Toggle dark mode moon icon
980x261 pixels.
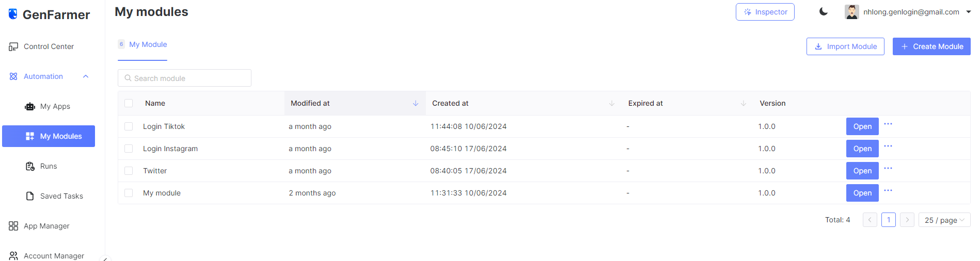(824, 12)
